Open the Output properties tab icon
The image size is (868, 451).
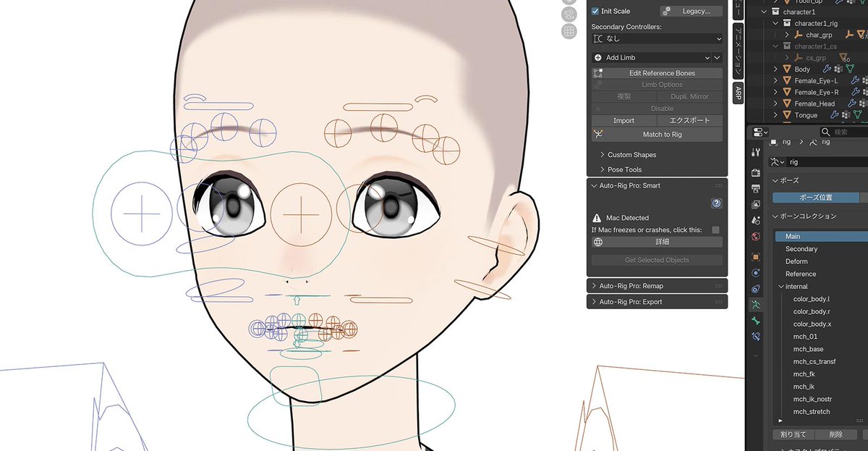point(756,189)
